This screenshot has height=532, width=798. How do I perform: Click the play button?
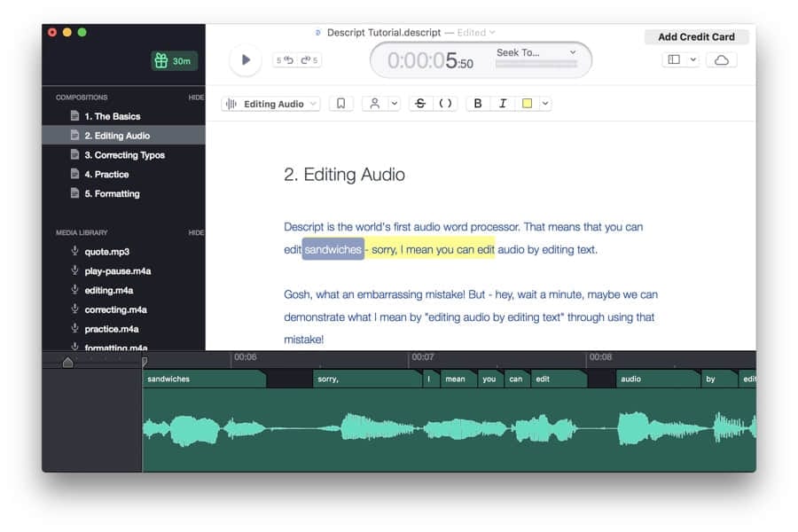[246, 60]
